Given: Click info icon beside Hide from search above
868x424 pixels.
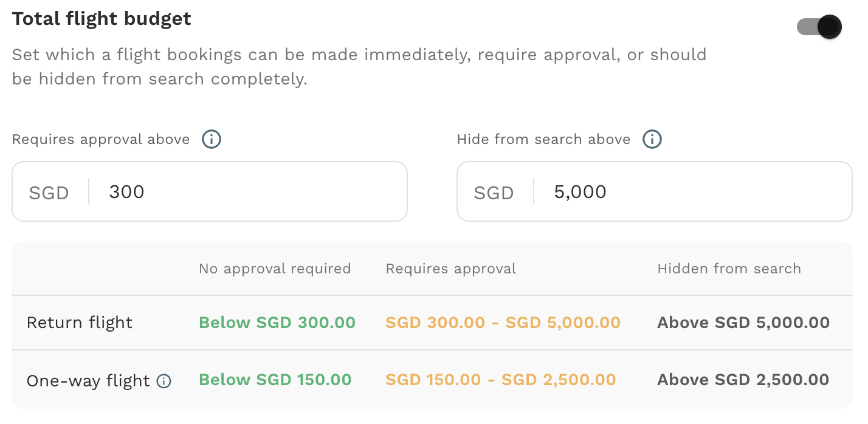Looking at the screenshot, I should point(652,140).
